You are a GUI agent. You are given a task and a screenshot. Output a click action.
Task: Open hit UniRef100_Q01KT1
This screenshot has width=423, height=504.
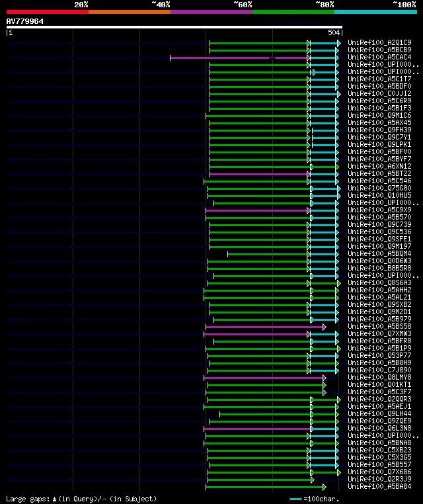pos(379,384)
